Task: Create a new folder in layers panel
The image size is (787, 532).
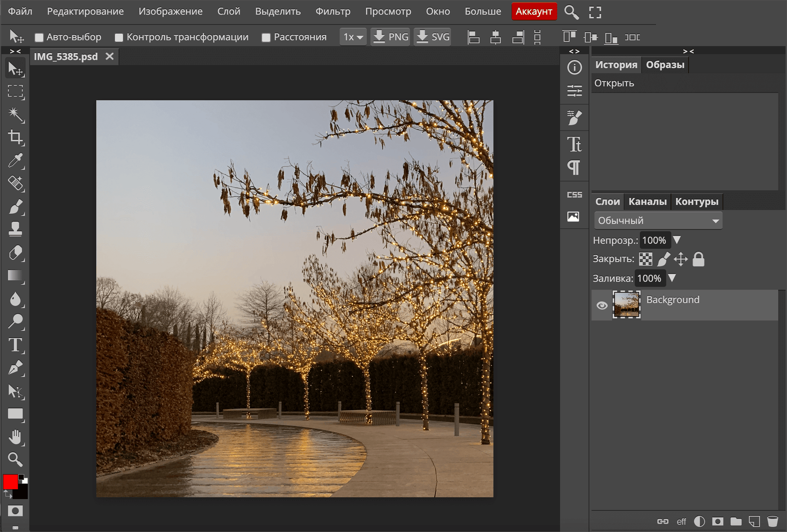Action: coord(736,521)
